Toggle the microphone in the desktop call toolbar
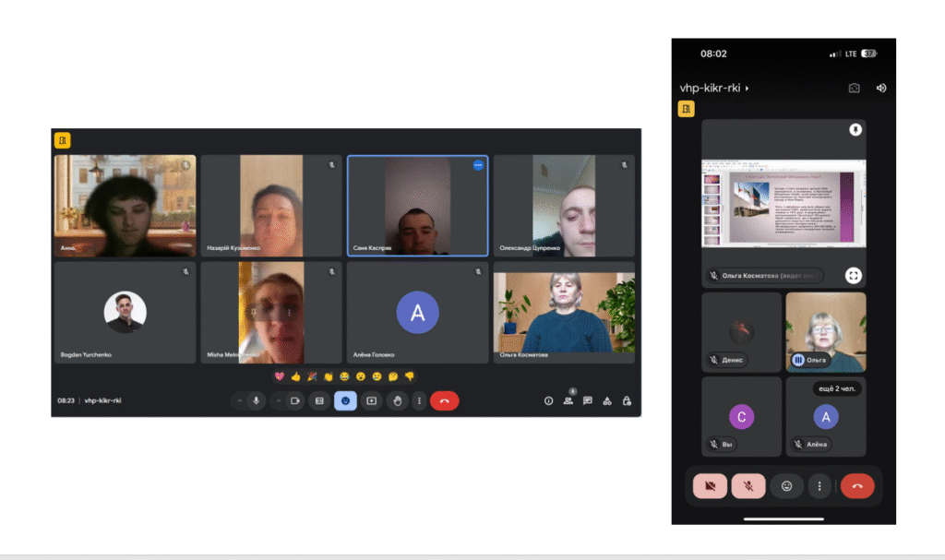 click(256, 400)
